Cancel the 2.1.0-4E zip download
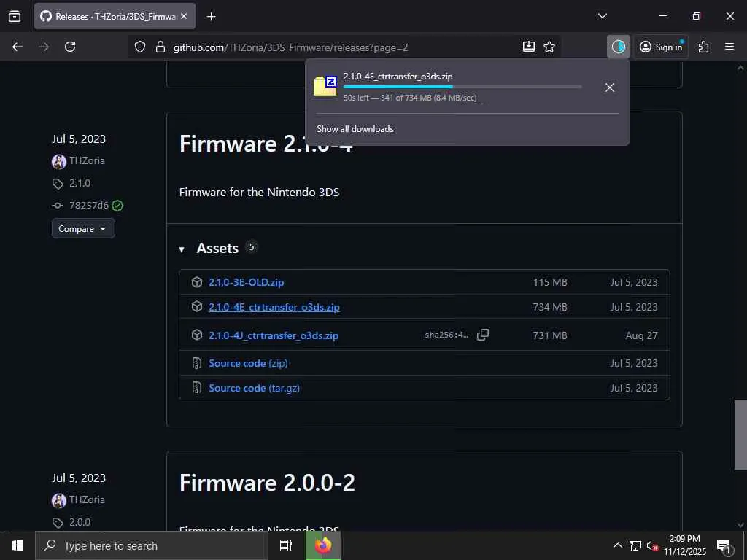The width and height of the screenshot is (747, 560). click(610, 87)
